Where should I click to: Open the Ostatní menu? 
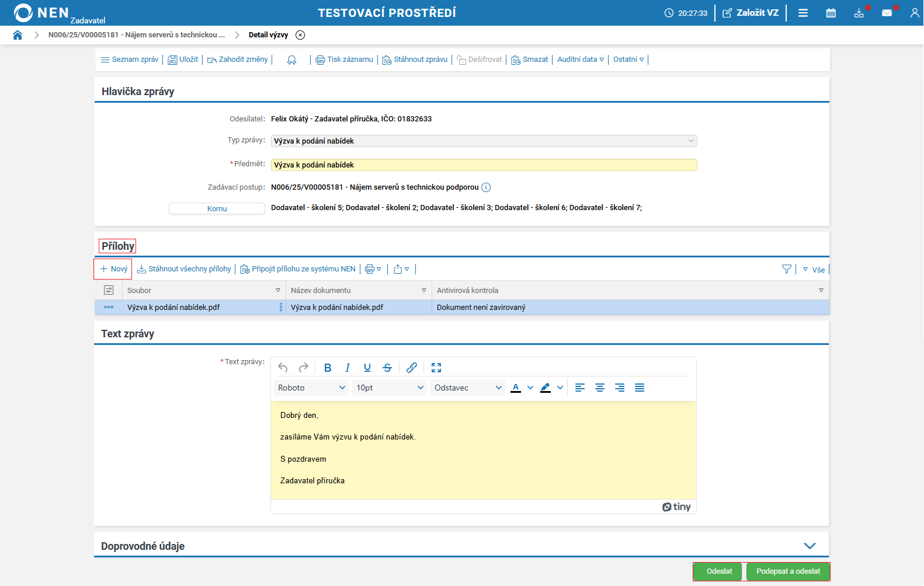(628, 60)
